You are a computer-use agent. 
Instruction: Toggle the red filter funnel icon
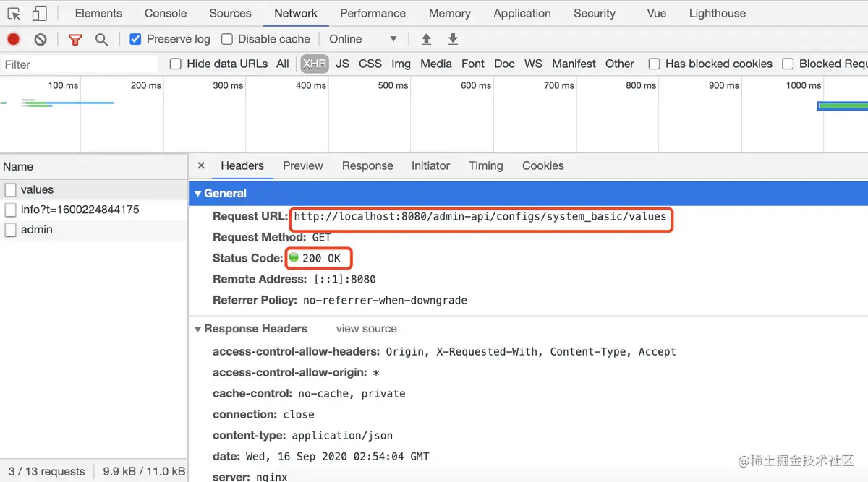pos(75,40)
